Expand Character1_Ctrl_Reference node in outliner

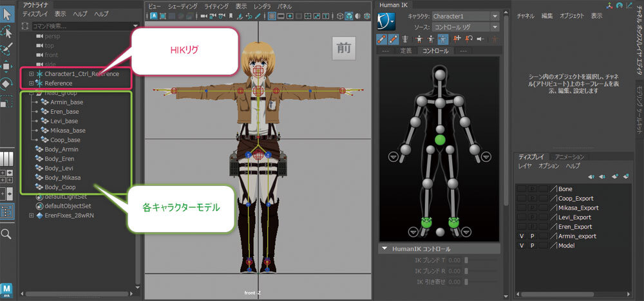[31, 74]
